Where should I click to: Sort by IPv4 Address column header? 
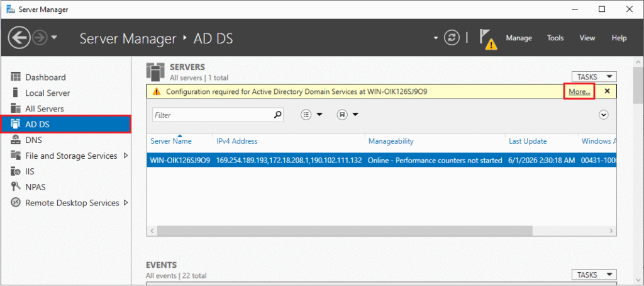237,141
